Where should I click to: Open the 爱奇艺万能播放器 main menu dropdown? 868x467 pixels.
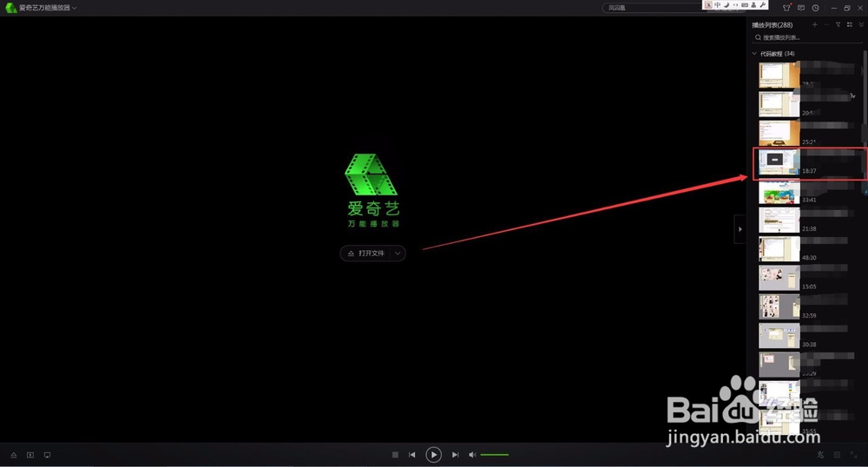point(74,8)
